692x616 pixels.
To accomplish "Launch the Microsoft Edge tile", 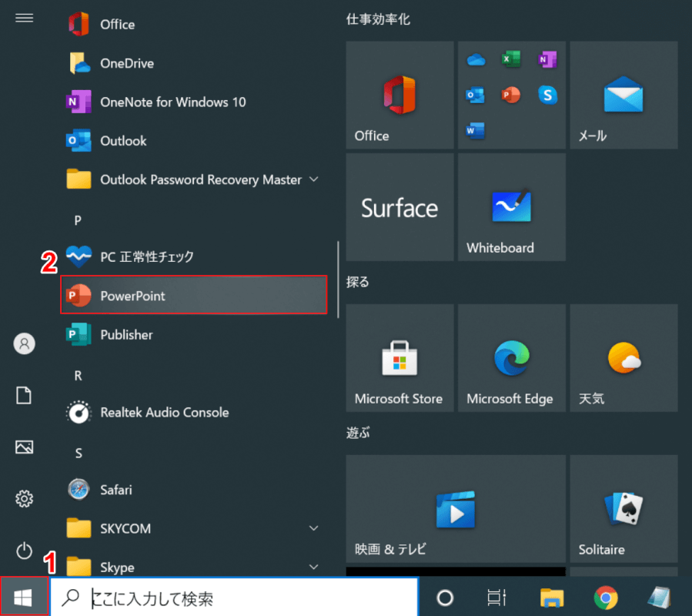I will 512,358.
